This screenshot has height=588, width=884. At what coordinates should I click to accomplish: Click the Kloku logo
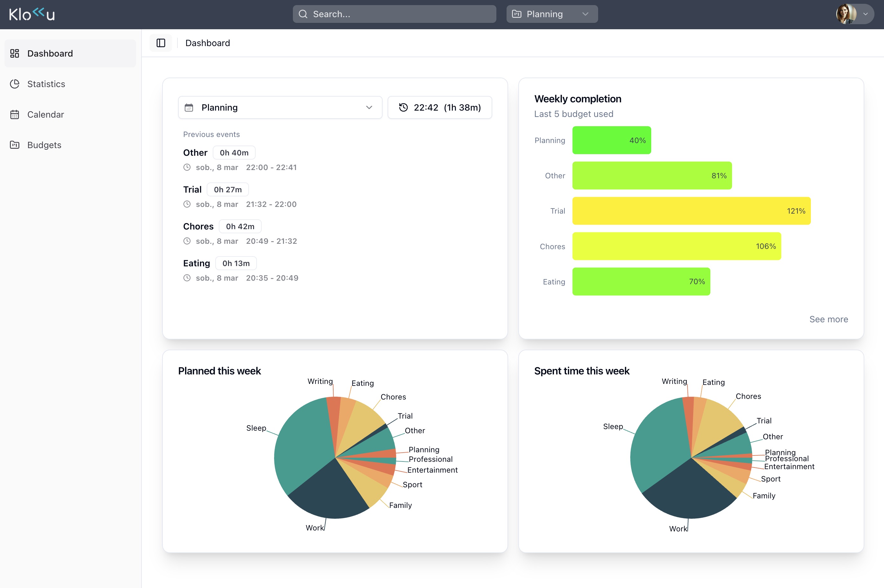click(31, 14)
